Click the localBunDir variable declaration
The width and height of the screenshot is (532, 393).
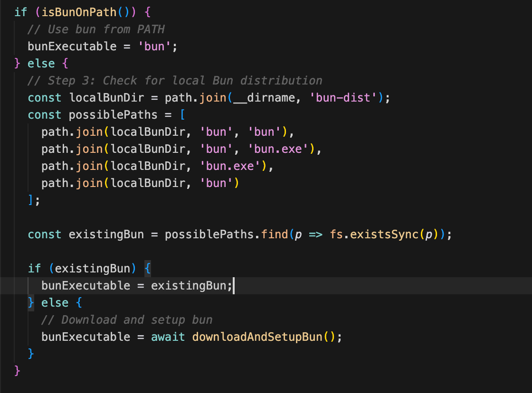click(106, 98)
